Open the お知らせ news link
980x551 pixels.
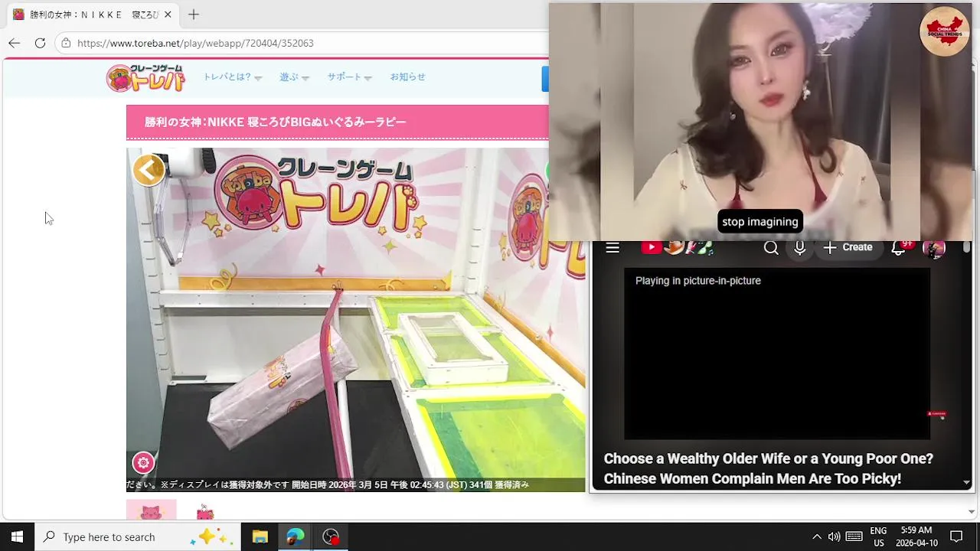tap(407, 77)
